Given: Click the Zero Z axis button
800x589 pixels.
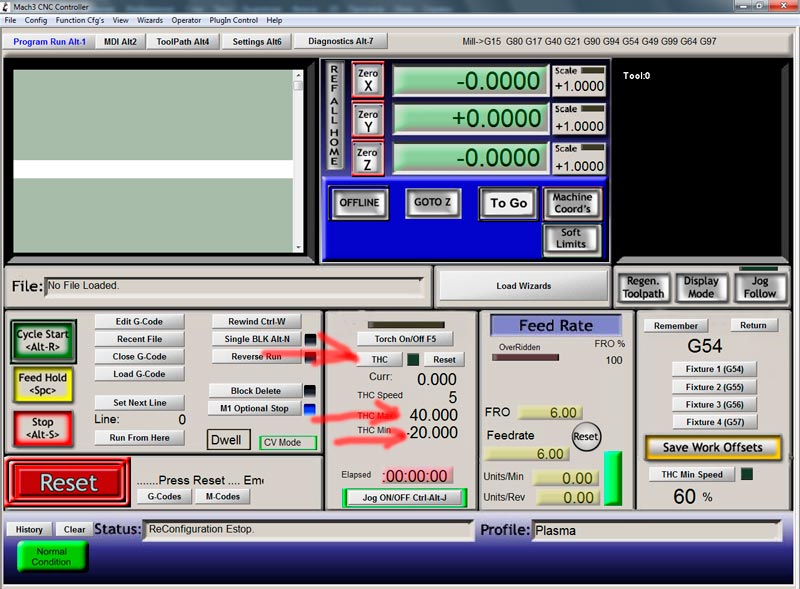Looking at the screenshot, I should point(368,159).
